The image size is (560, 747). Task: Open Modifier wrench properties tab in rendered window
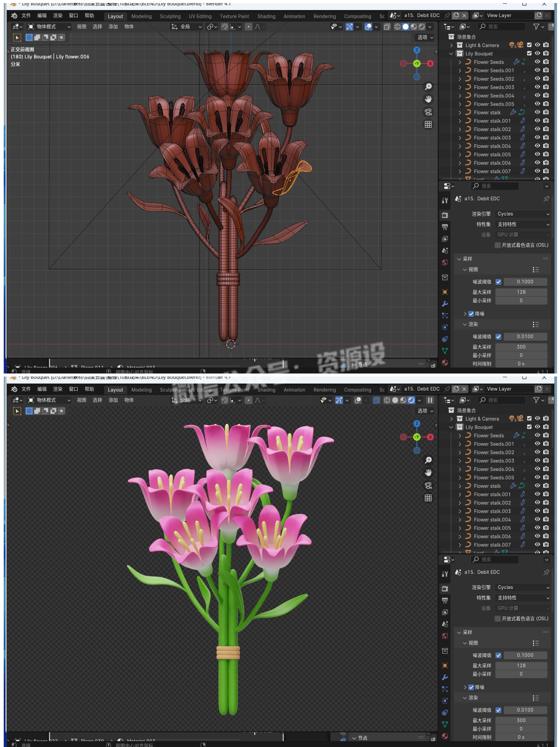[445, 677]
